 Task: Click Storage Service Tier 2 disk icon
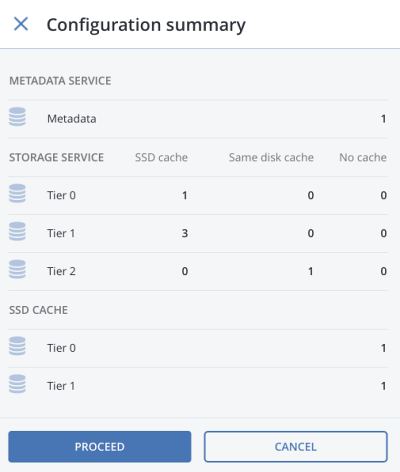point(17,269)
